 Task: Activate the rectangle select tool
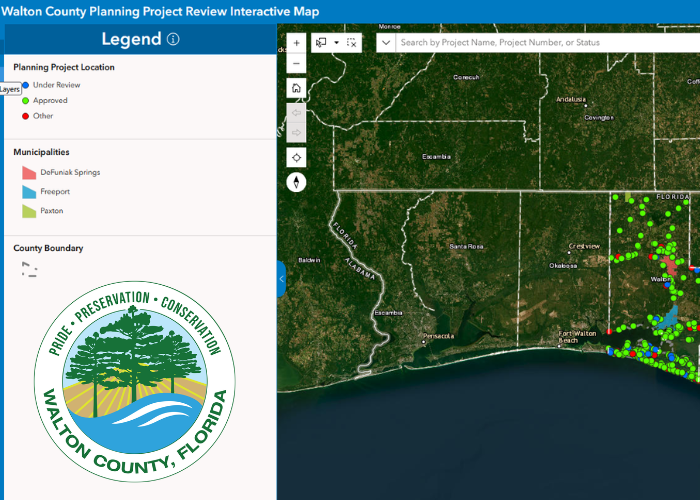[322, 43]
